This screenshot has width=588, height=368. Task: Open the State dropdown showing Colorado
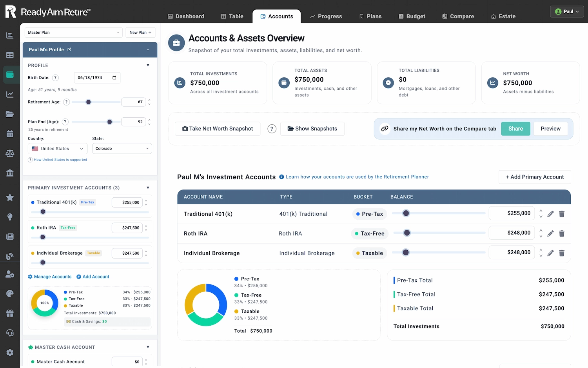[x=122, y=149]
